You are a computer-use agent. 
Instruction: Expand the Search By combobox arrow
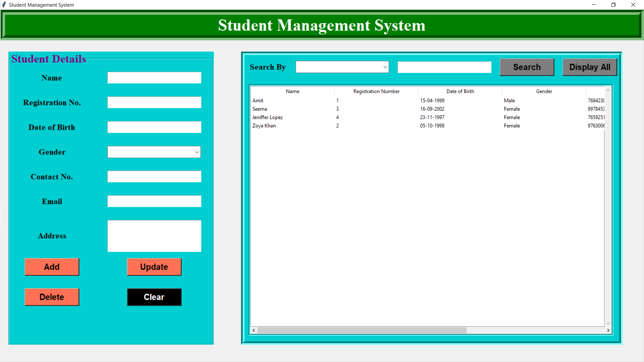[384, 67]
